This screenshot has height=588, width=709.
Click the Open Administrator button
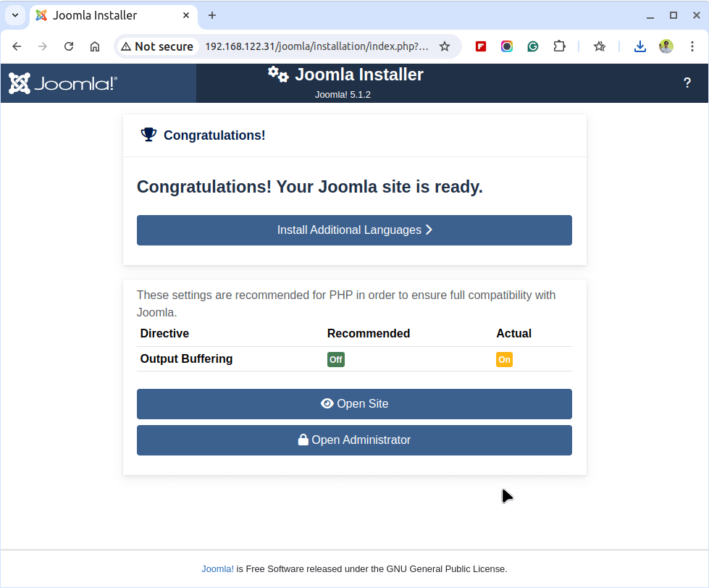[x=355, y=440]
